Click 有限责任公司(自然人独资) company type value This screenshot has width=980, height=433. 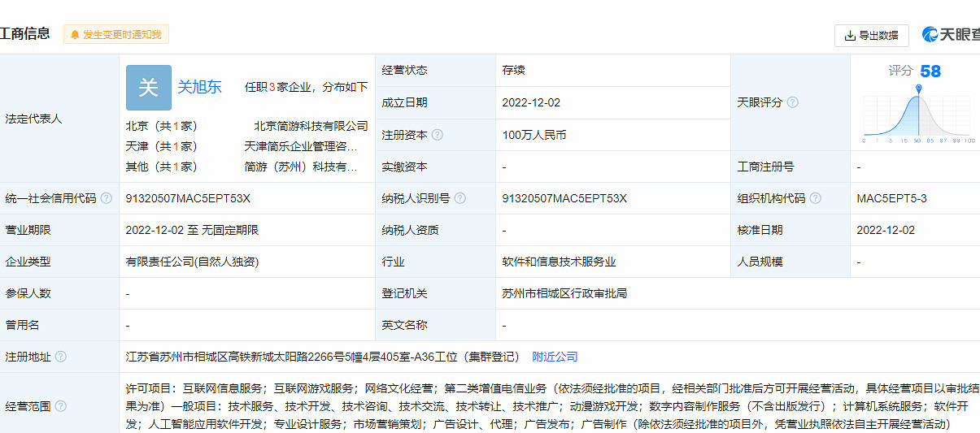(192, 262)
